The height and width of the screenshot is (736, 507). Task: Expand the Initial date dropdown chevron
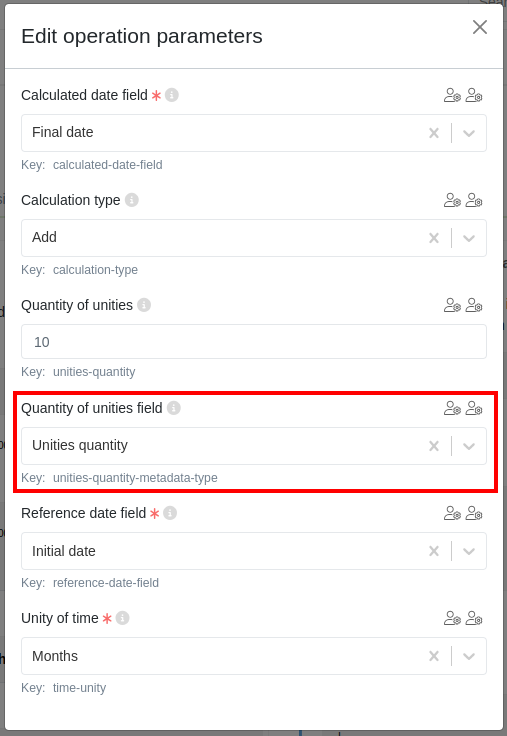point(469,551)
